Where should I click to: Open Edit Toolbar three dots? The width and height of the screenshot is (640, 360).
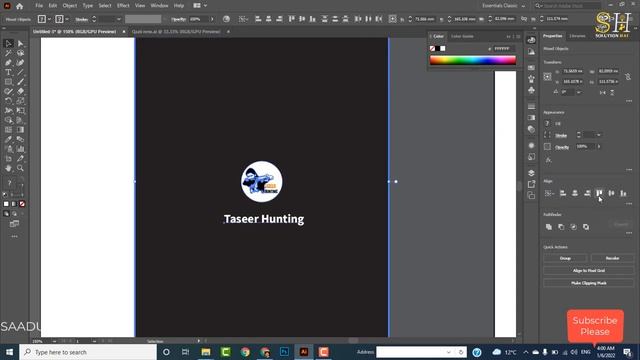(x=14, y=236)
